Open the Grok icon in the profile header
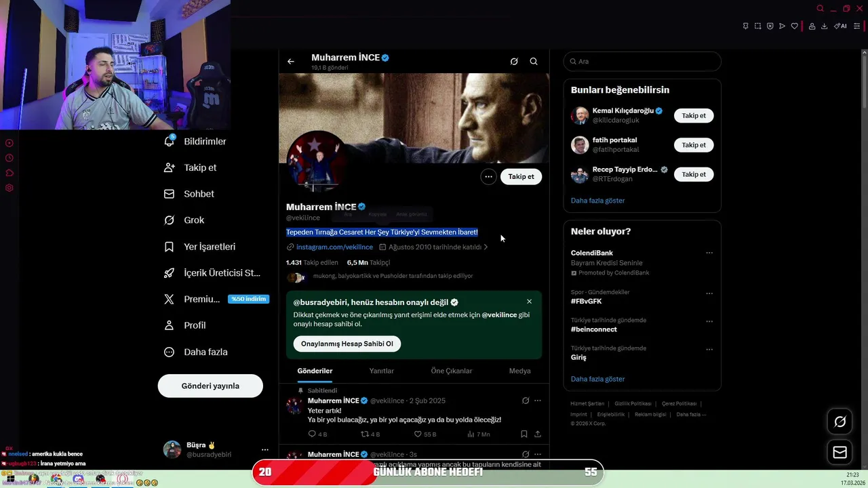This screenshot has width=868, height=488. 514,61
